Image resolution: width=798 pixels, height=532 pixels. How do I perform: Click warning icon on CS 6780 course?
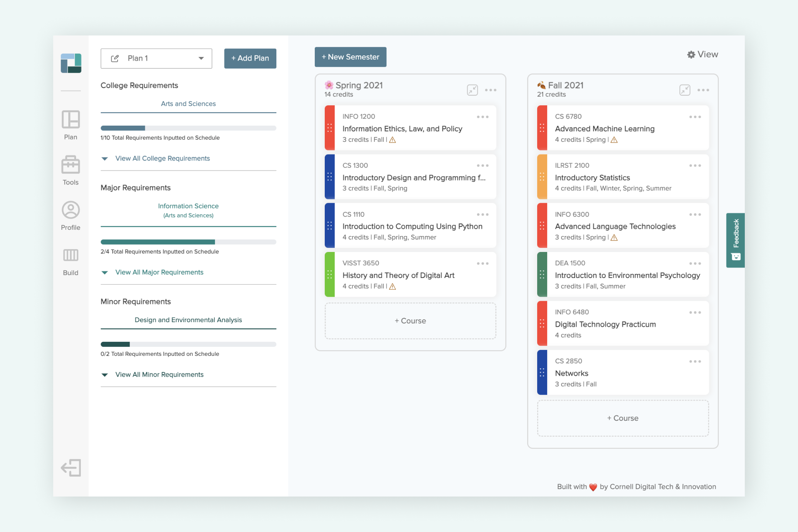[x=614, y=140]
